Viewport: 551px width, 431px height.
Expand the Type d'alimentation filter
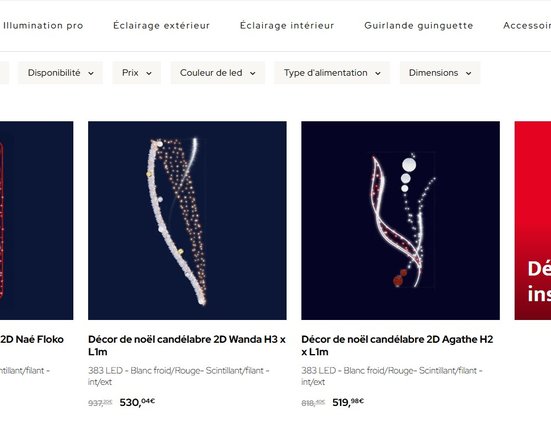[x=332, y=73]
